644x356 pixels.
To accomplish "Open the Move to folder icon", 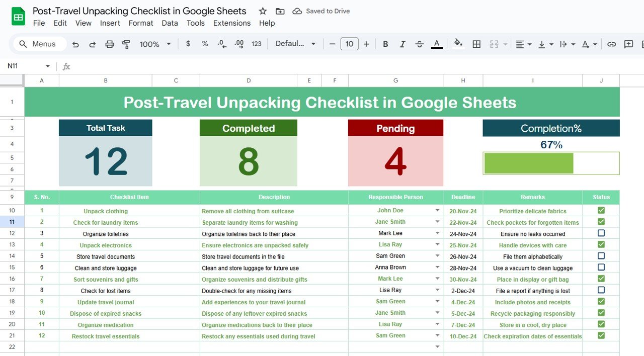I will click(x=280, y=11).
